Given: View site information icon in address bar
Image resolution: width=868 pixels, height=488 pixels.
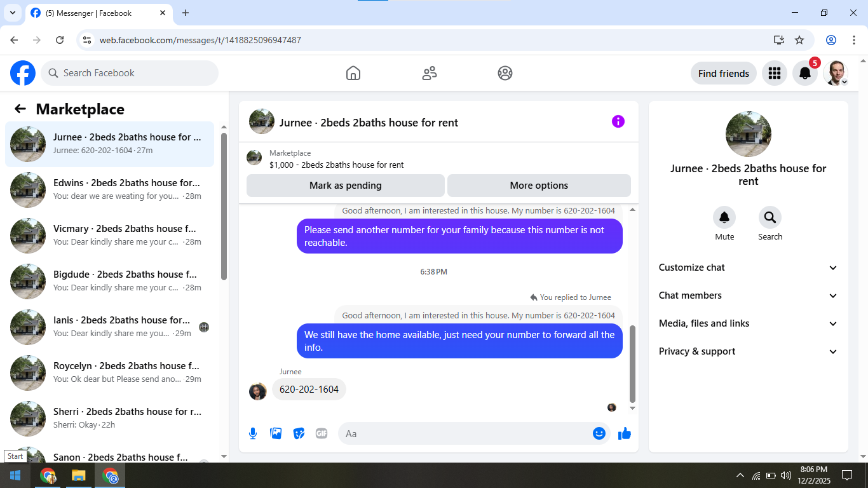Looking at the screenshot, I should [x=88, y=40].
